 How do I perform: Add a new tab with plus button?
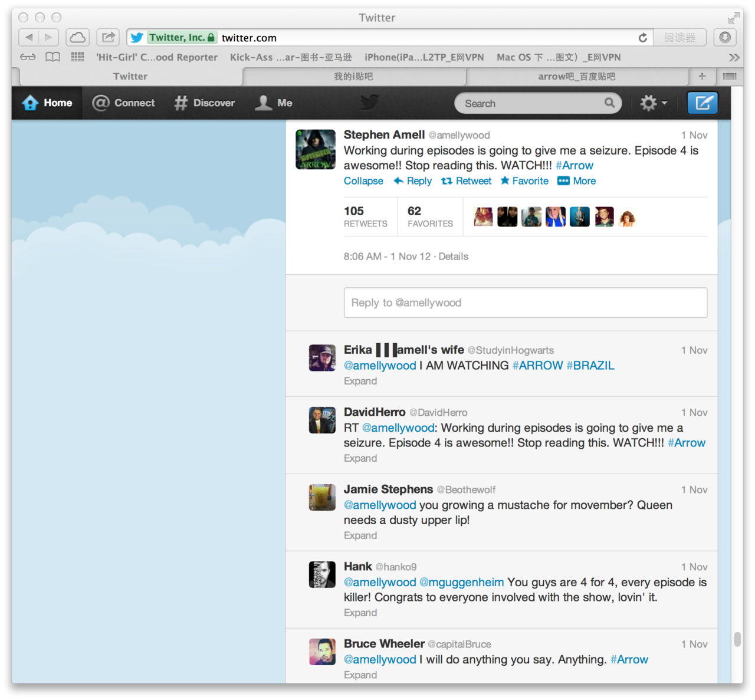[x=702, y=76]
